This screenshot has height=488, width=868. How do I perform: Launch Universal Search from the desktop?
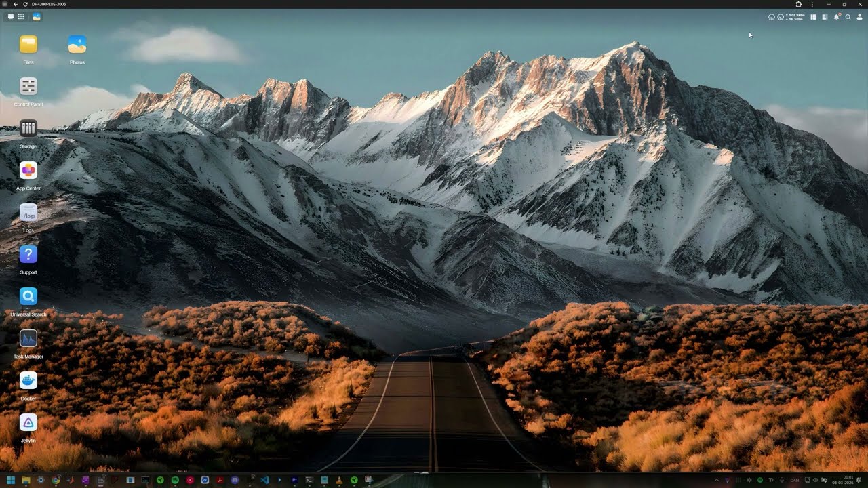28,297
